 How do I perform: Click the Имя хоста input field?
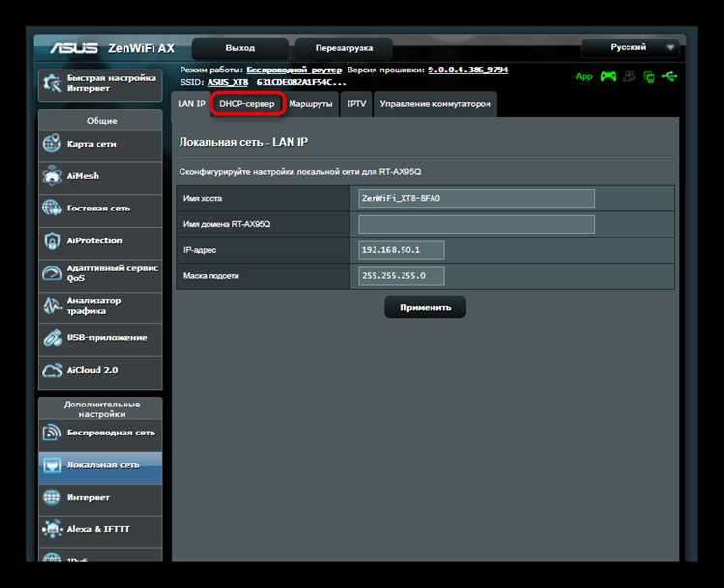pos(476,198)
